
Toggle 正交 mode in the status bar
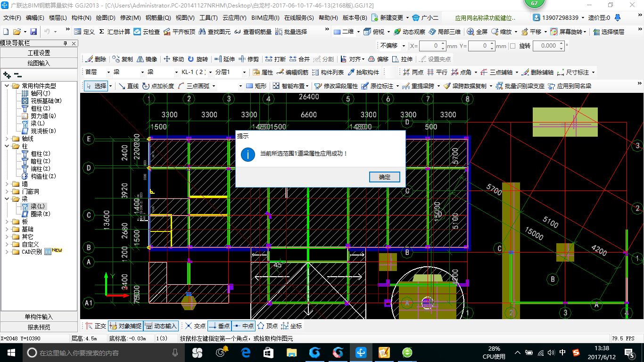point(96,326)
